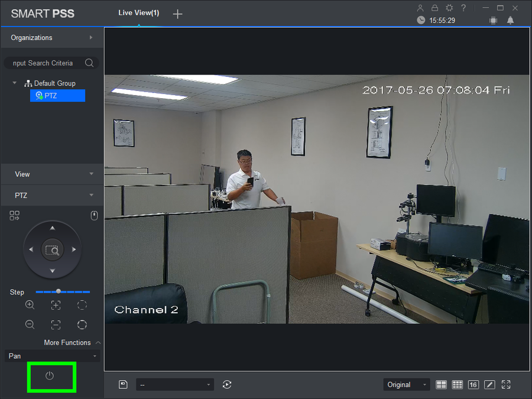The height and width of the screenshot is (399, 532).
Task: Toggle mouse PTZ control icon
Action: click(x=95, y=215)
